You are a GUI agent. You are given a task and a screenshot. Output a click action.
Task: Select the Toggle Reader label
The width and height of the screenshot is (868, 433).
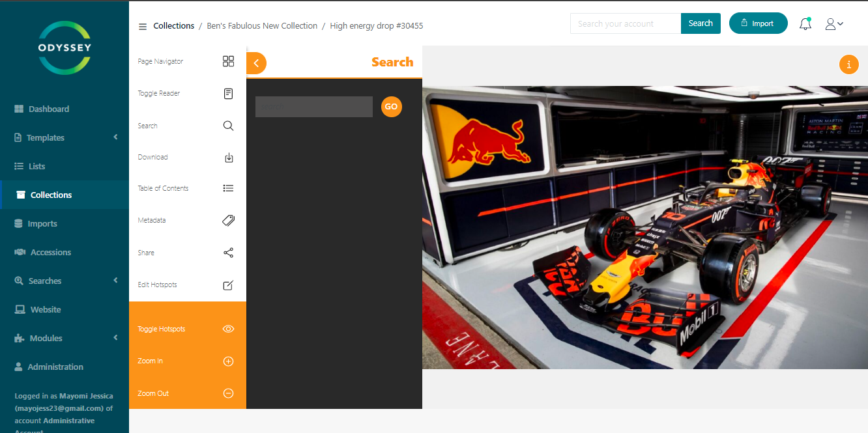coord(159,93)
